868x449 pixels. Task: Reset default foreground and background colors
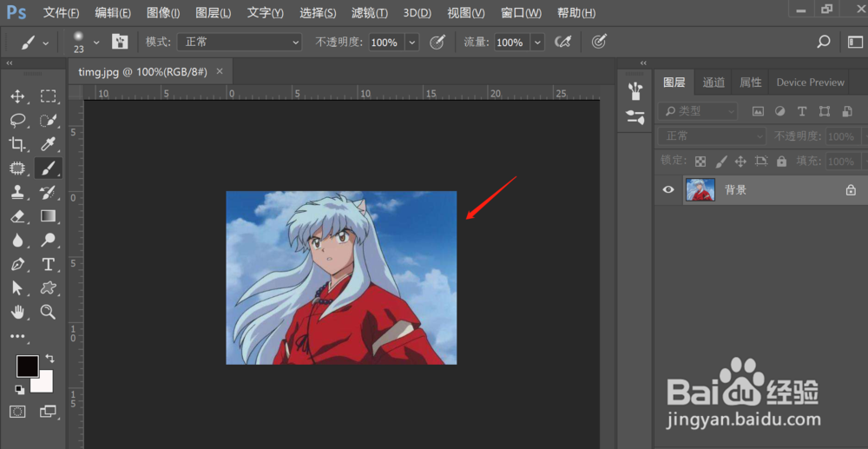19,390
